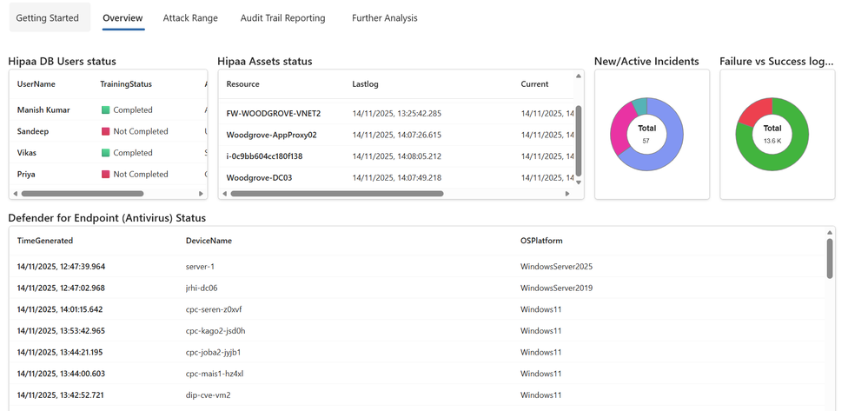The image size is (868, 411).
Task: Sort assets by the Lastlog column header
Action: [365, 84]
